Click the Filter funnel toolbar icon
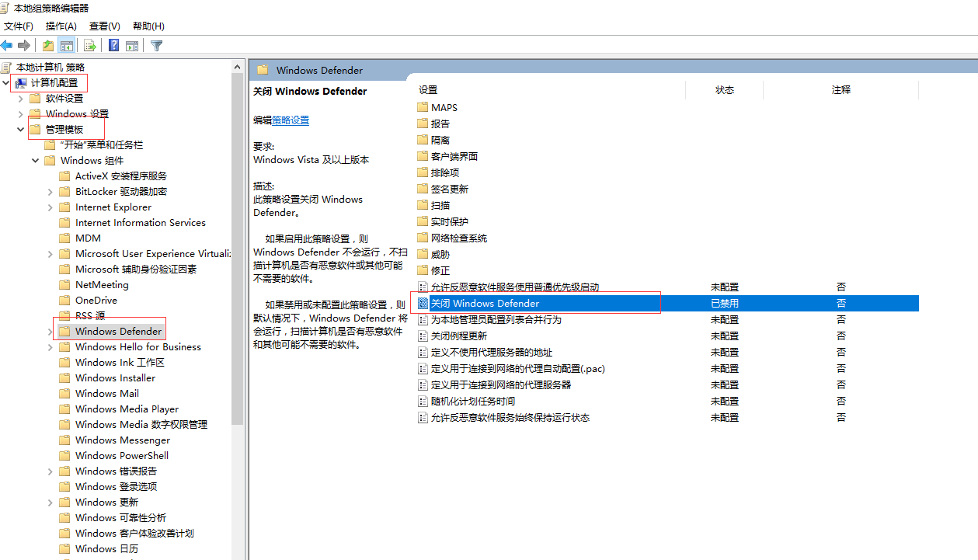978x560 pixels. click(x=156, y=46)
